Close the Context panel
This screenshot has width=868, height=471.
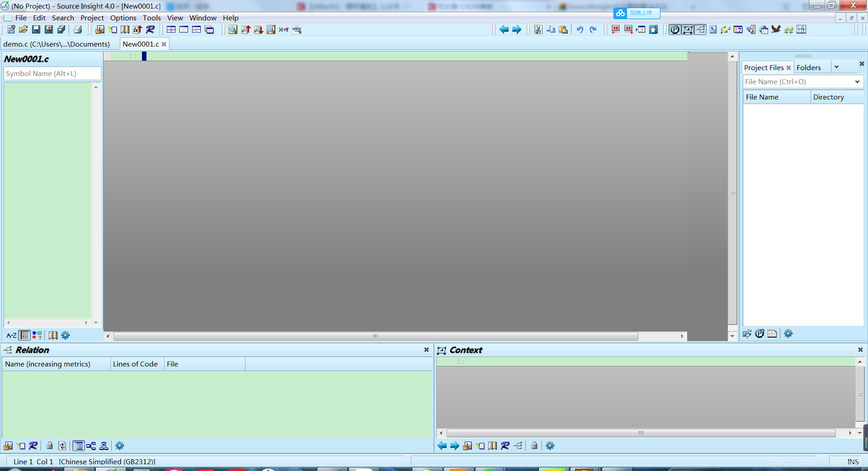pos(860,350)
